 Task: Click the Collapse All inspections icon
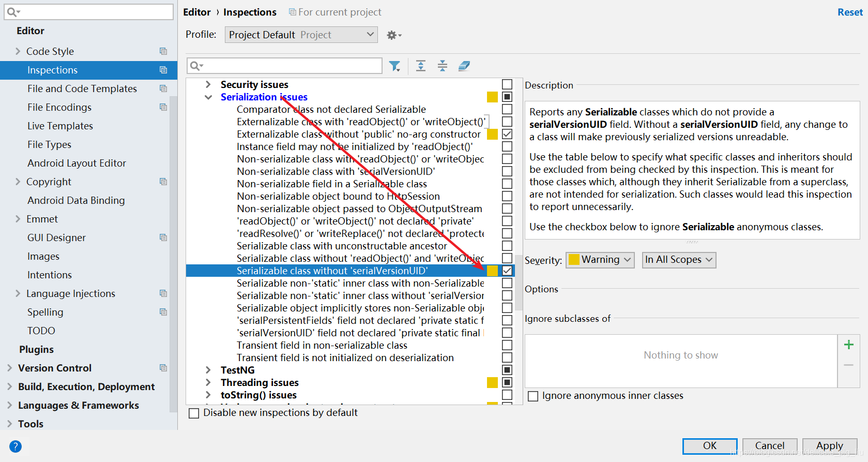pyautogui.click(x=443, y=66)
